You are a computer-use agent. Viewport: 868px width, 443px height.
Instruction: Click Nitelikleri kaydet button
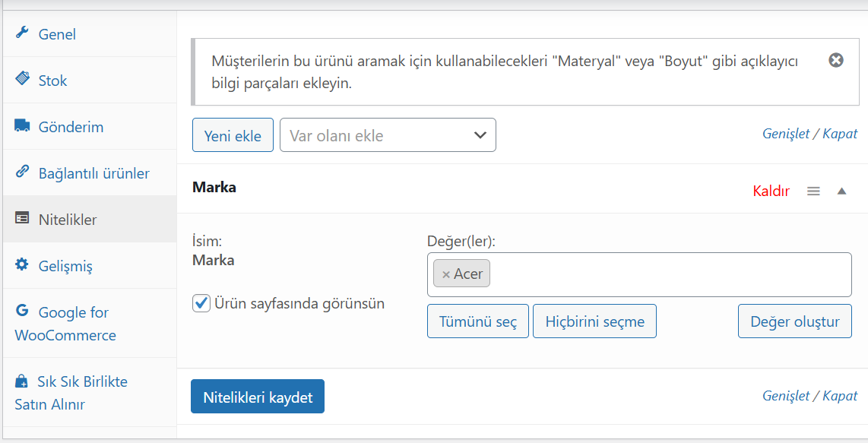[x=258, y=397]
